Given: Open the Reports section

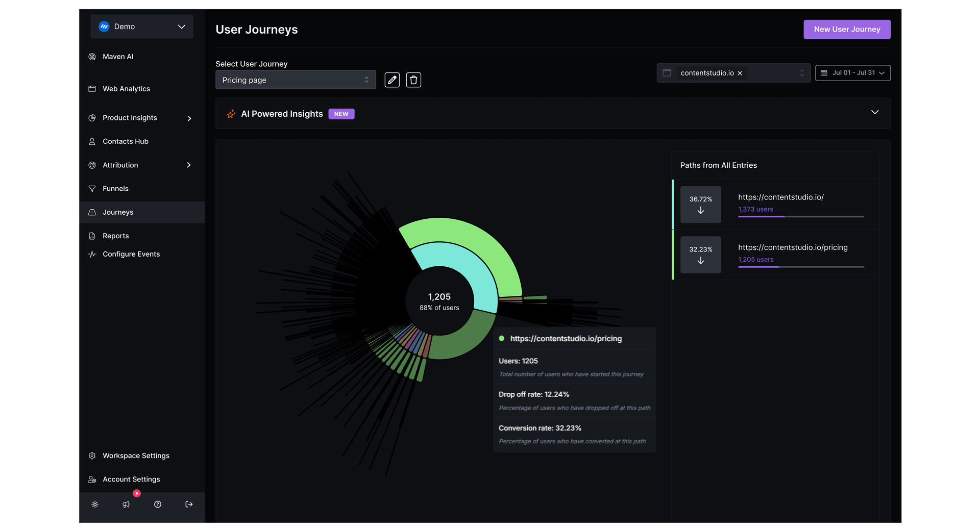Looking at the screenshot, I should (x=115, y=235).
